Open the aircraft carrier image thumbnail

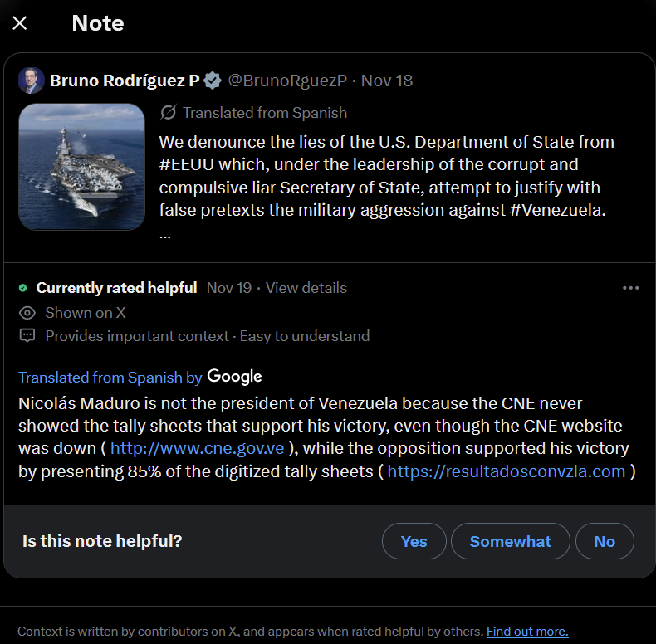click(81, 166)
